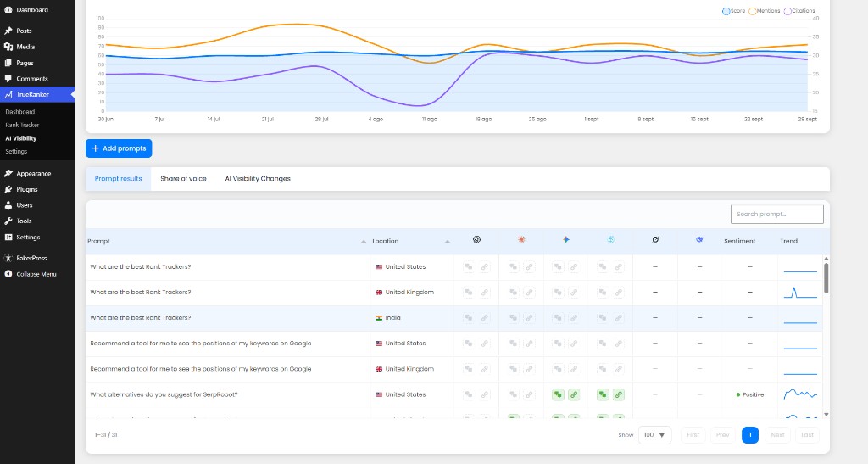Viewport: 868px width, 464px height.
Task: Click trend sparkline in SerpRobot row
Action: click(800, 394)
